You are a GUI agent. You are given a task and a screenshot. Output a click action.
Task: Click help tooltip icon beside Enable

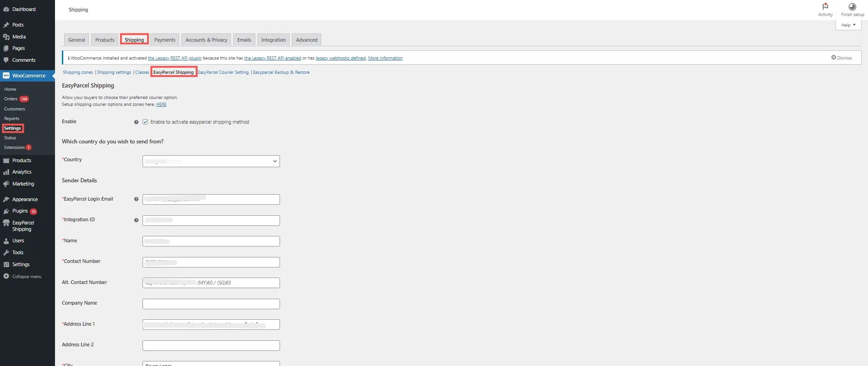click(x=136, y=122)
